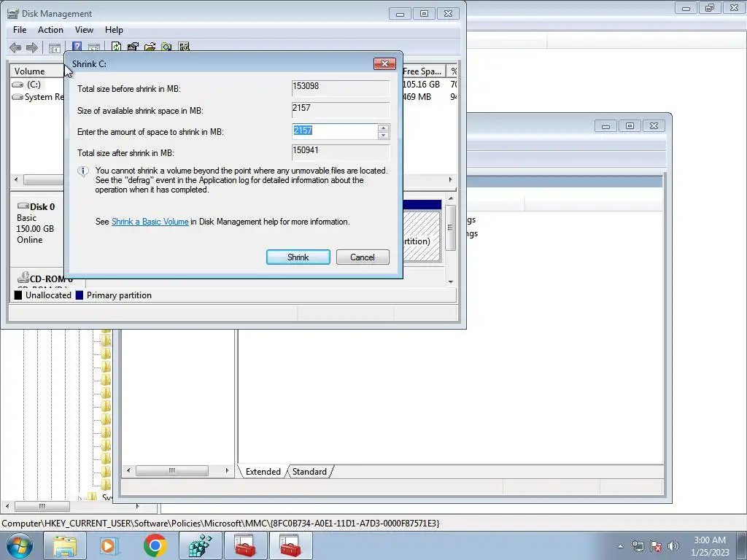The image size is (747, 560).
Task: Click the Volume column header
Action: (37, 71)
